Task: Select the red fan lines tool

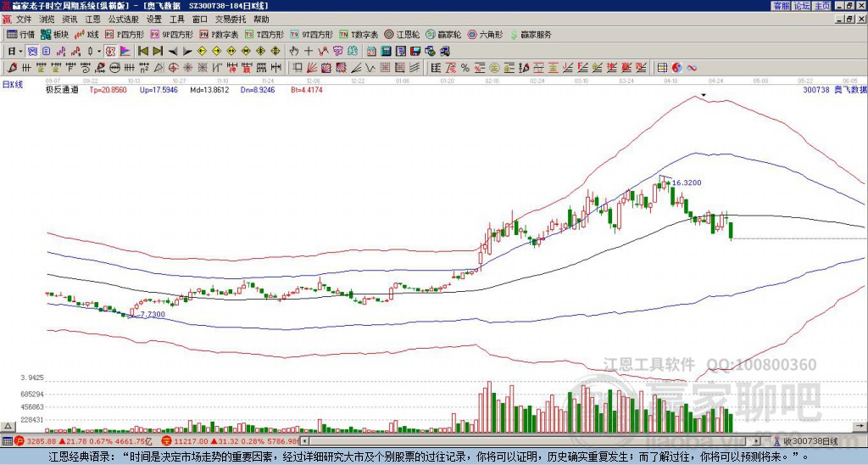Action: pyautogui.click(x=312, y=68)
